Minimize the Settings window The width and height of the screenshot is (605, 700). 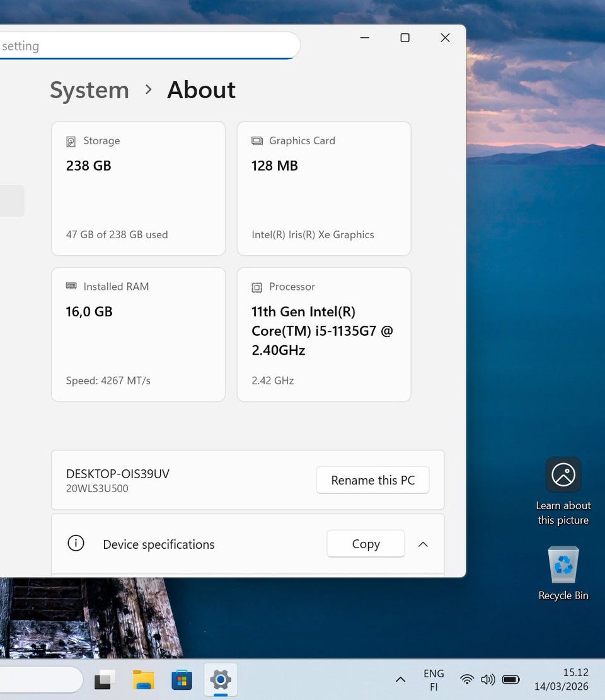point(365,38)
